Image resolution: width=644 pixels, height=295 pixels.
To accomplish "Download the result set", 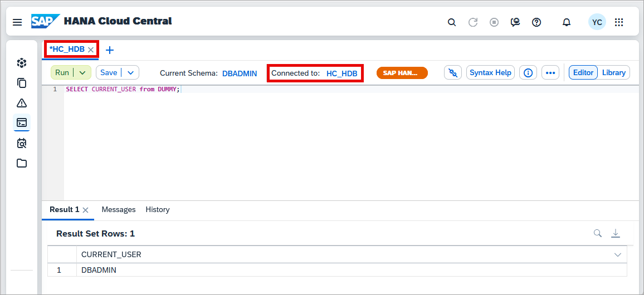I will pos(615,233).
